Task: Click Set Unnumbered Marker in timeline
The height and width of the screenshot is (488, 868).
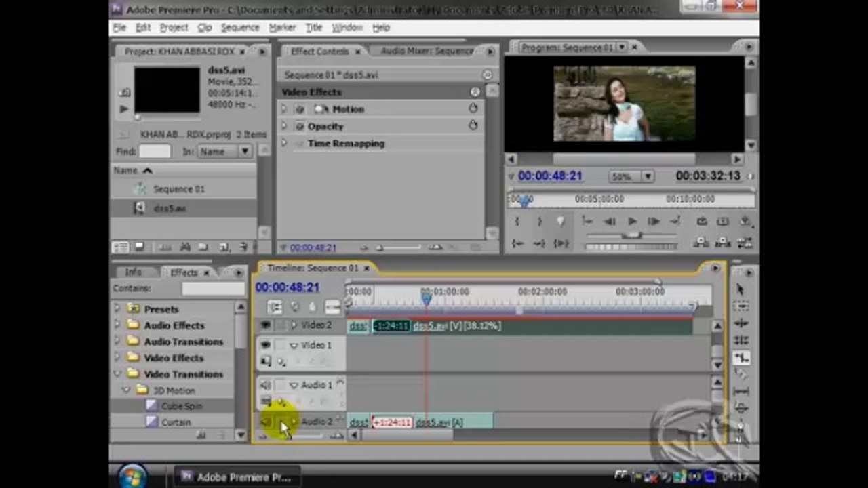Action: [312, 307]
